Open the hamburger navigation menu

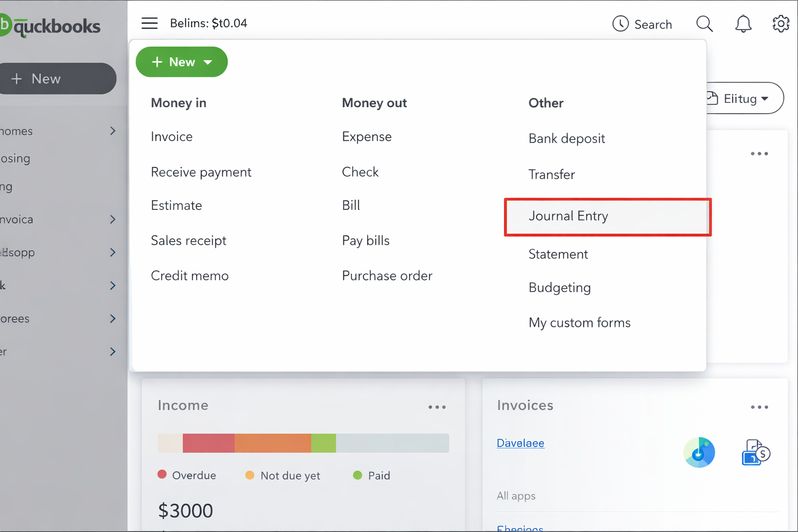click(x=149, y=23)
